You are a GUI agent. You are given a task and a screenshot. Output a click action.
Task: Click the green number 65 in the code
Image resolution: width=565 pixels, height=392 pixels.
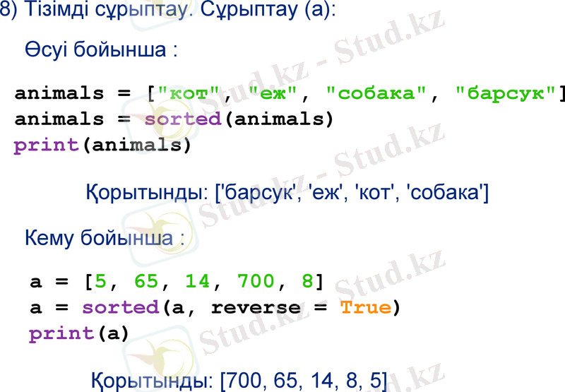point(147,281)
